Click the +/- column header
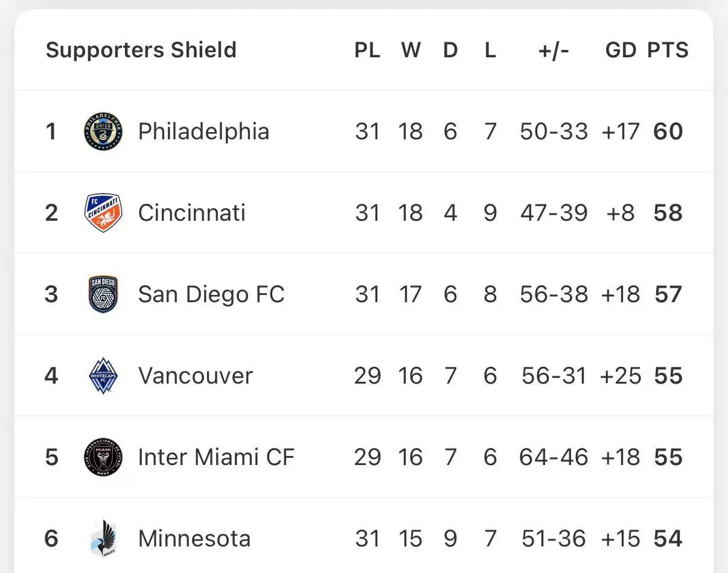The width and height of the screenshot is (728, 573). pos(554,50)
